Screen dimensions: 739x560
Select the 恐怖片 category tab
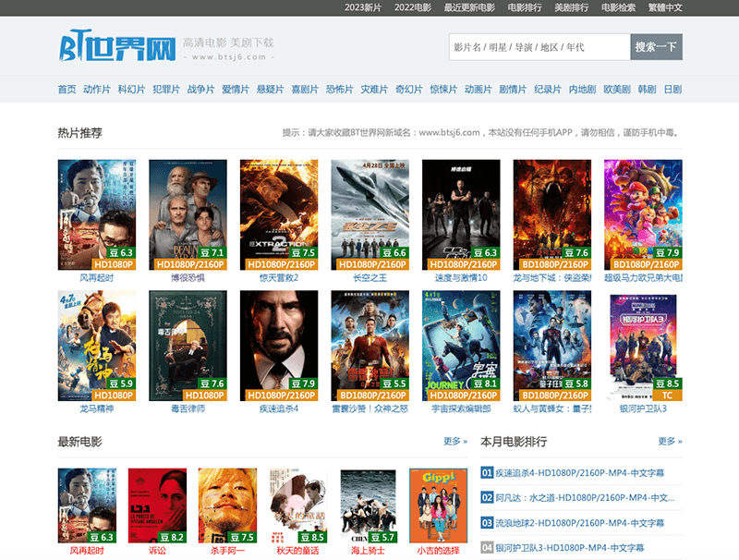339,89
